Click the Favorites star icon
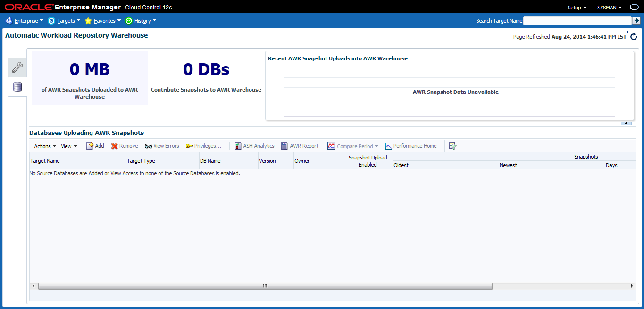This screenshot has width=644, height=309. (88, 21)
